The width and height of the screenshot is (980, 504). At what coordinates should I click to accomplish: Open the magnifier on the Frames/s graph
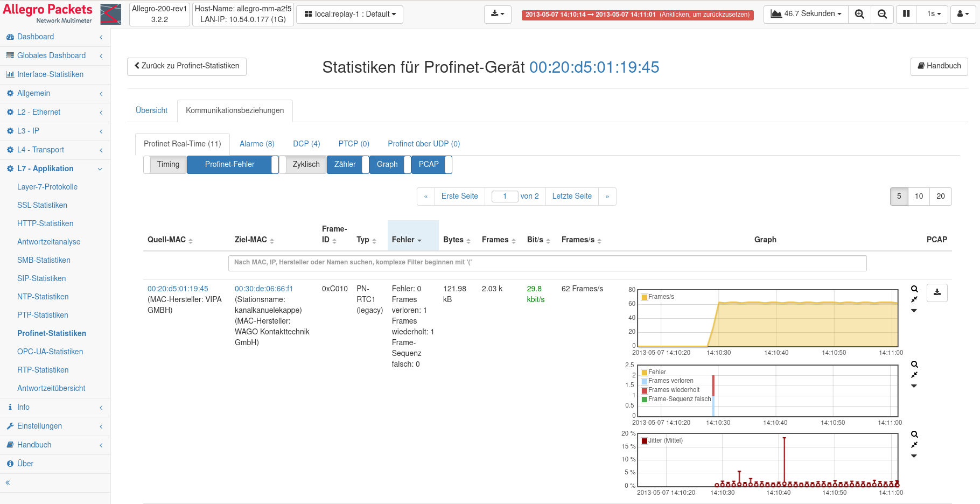[x=914, y=289]
